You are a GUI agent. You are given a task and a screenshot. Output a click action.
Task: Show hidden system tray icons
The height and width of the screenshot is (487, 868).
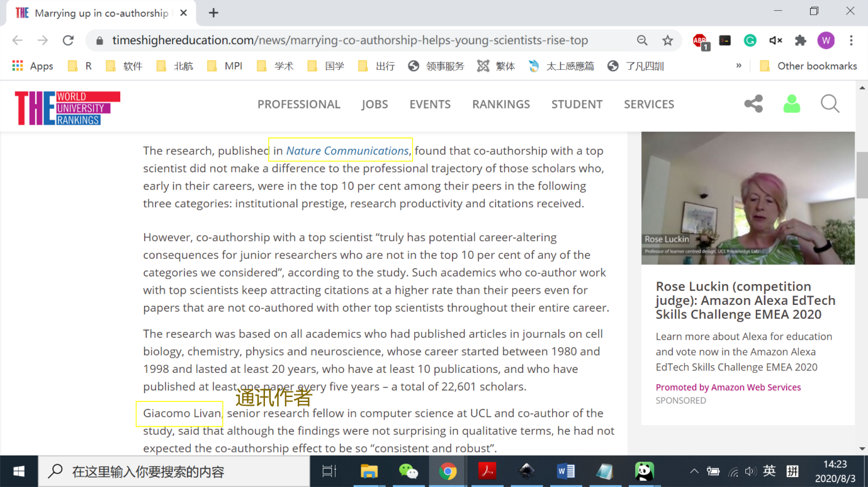pos(694,471)
